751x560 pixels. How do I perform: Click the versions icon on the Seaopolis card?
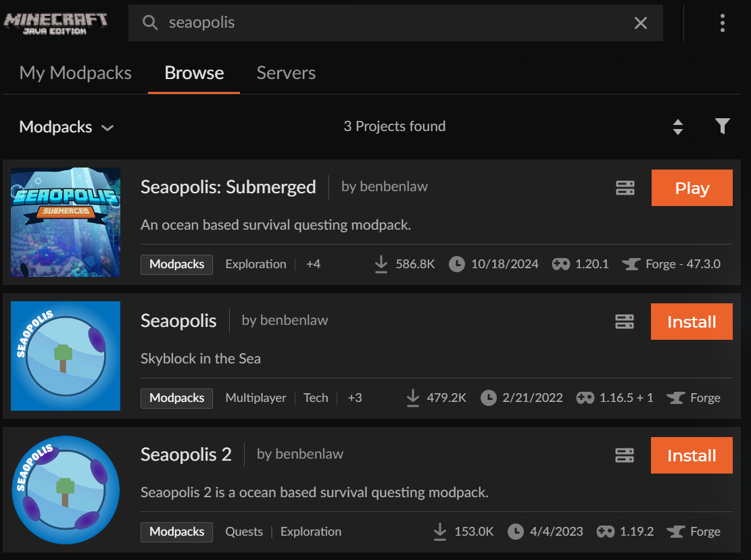625,322
